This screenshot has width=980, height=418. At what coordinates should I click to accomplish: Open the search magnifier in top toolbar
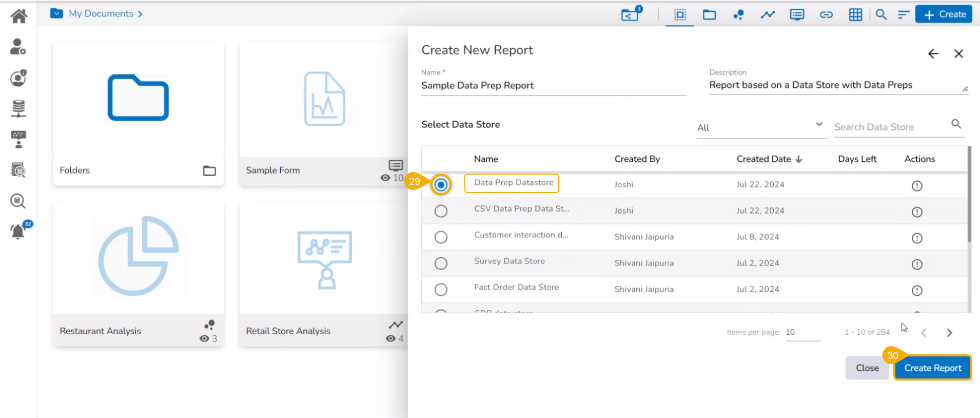pos(880,15)
